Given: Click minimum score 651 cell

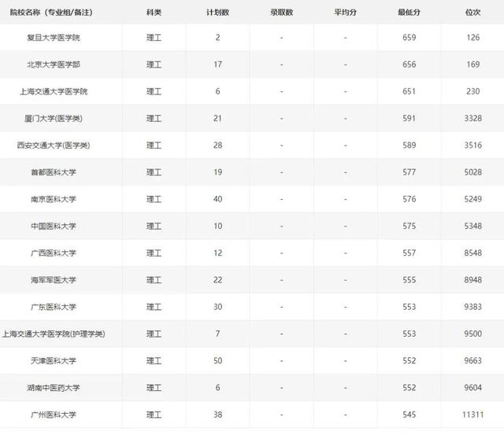Looking at the screenshot, I should point(409,91).
